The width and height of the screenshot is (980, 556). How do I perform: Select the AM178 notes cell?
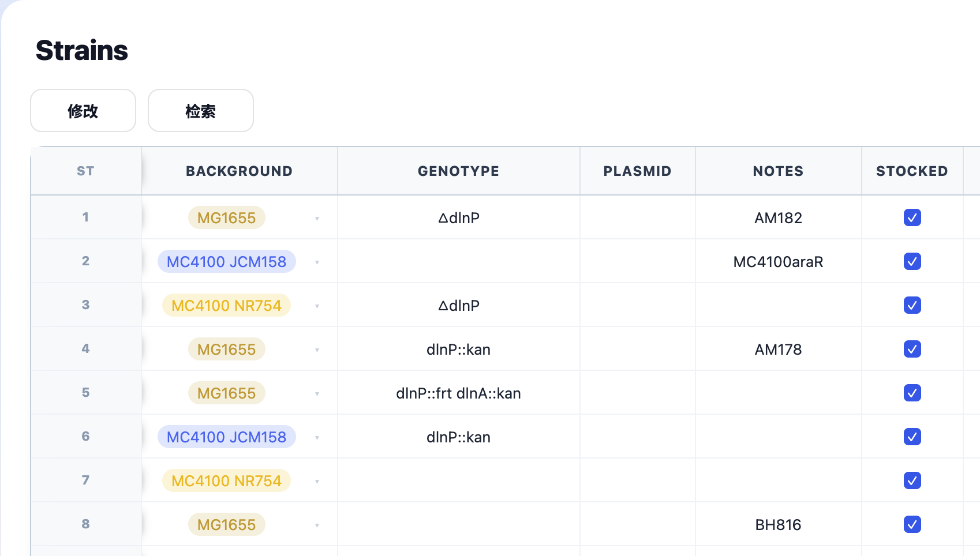(779, 349)
